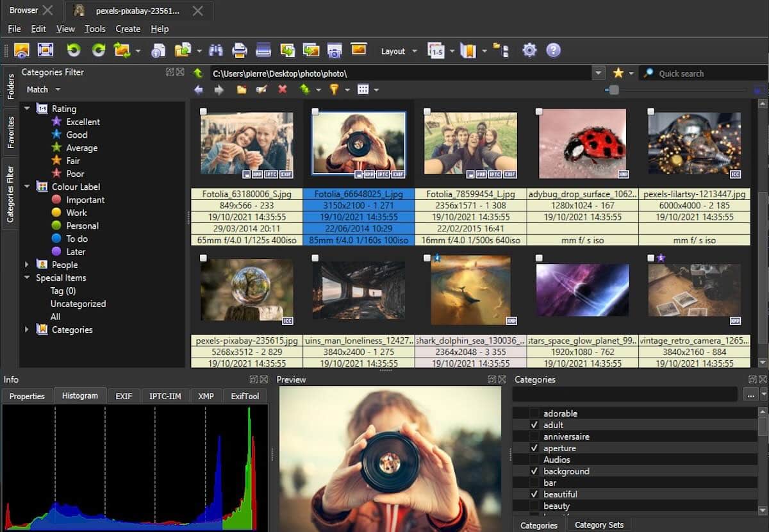Filter by Important colour label
The width and height of the screenshot is (769, 532).
pos(85,200)
